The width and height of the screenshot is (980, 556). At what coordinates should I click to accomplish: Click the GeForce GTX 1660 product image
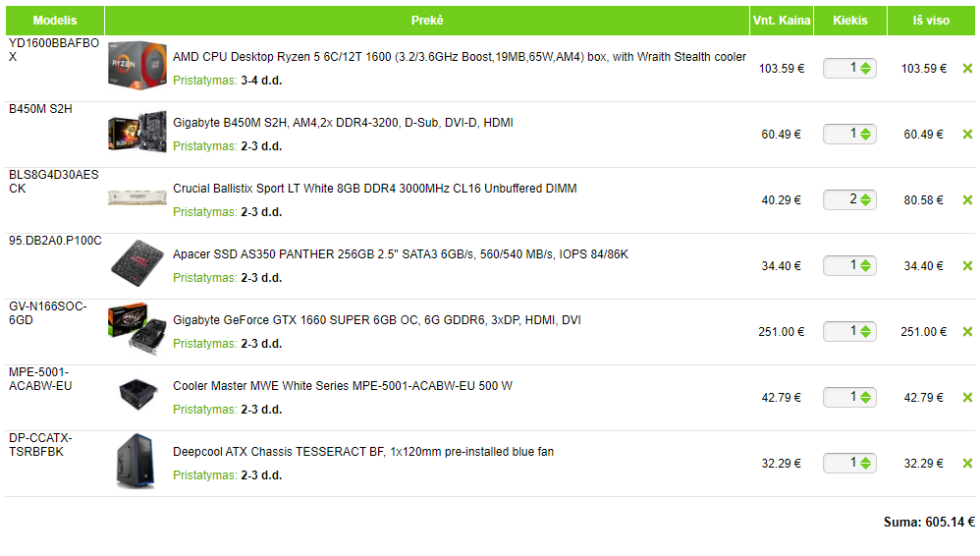point(137,330)
